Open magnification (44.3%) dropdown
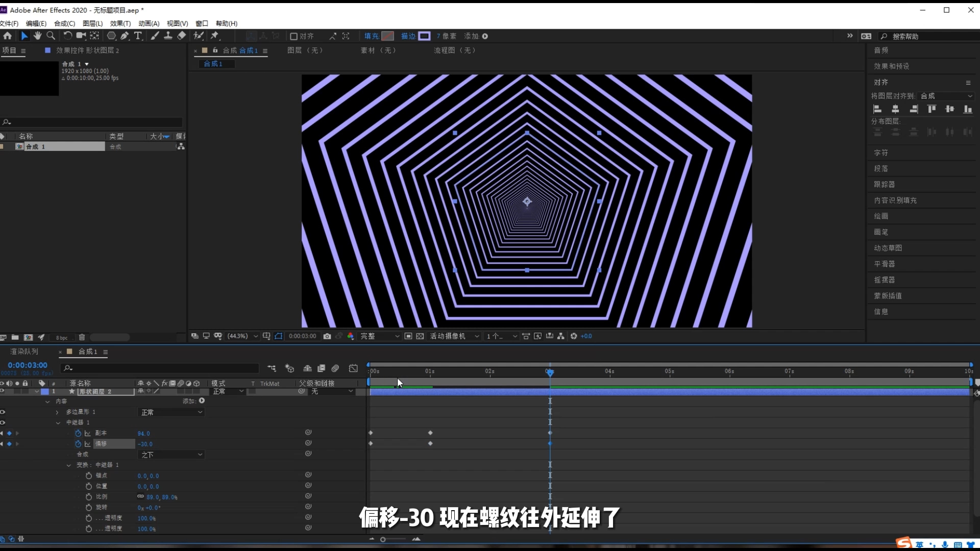Viewport: 980px width, 551px height. (243, 336)
